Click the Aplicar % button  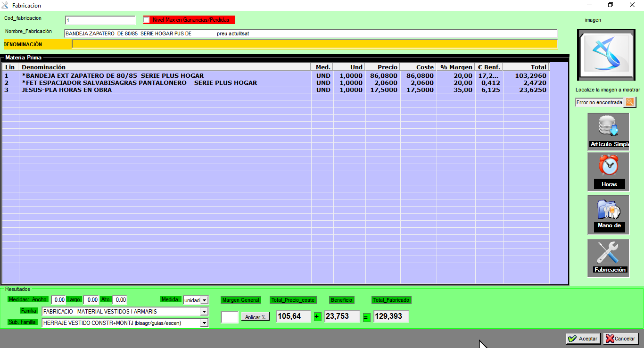(255, 317)
